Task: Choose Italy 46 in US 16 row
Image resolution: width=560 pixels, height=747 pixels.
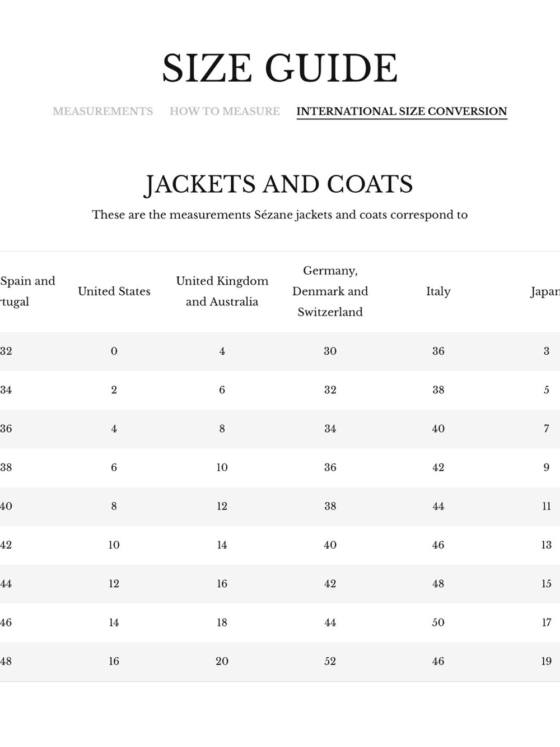Action: click(x=438, y=661)
